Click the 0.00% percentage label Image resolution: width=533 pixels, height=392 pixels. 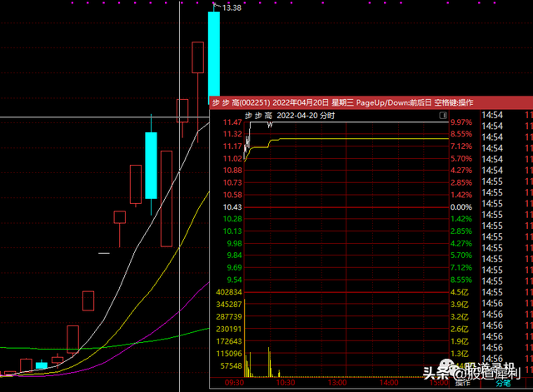click(x=461, y=207)
